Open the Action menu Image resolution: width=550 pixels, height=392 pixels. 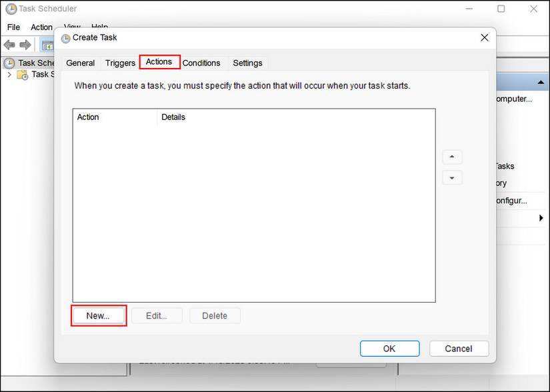point(41,27)
